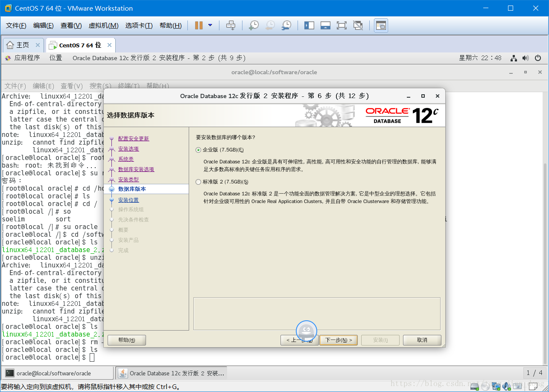549x392 pixels.
Task: Minimize the Oracle installer dialog
Action: (x=409, y=96)
